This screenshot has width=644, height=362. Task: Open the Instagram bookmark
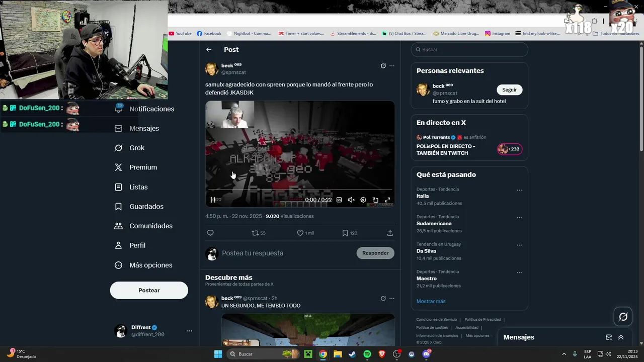498,34
